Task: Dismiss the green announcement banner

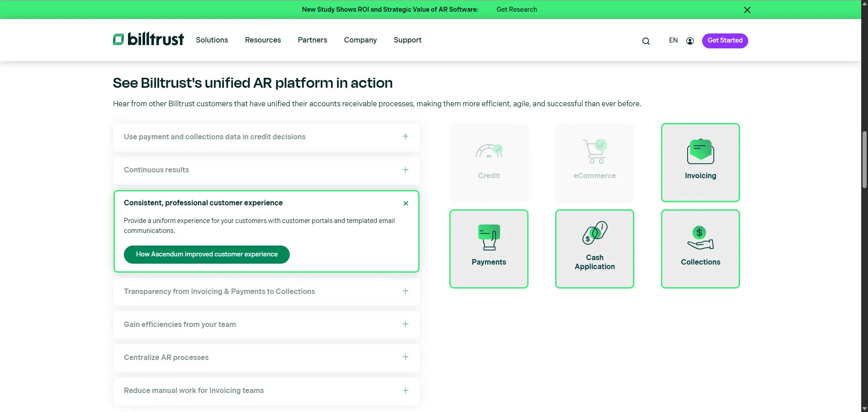Action: point(747,10)
